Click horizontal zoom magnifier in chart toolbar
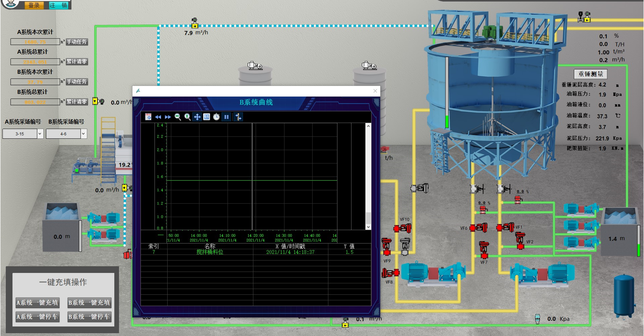 [x=177, y=117]
